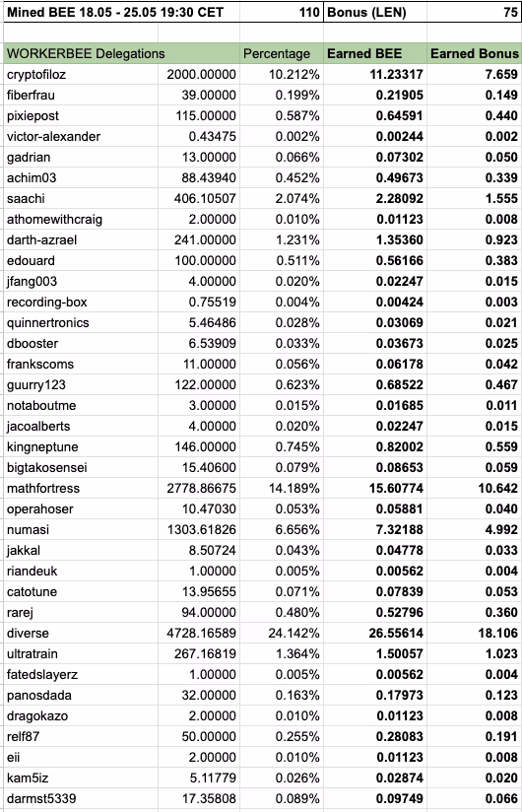The width and height of the screenshot is (522, 812).
Task: Select darth-azrael earned BEE 1.35360
Action: click(x=375, y=240)
